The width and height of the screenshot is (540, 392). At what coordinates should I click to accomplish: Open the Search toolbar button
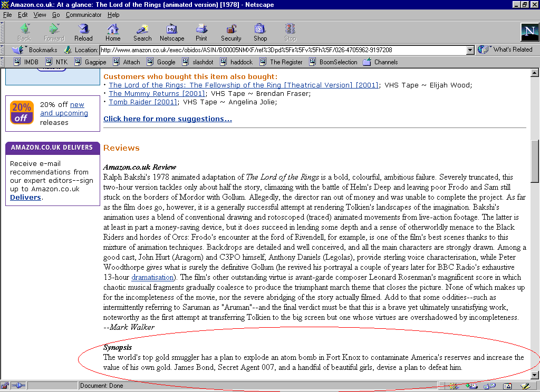[x=142, y=32]
